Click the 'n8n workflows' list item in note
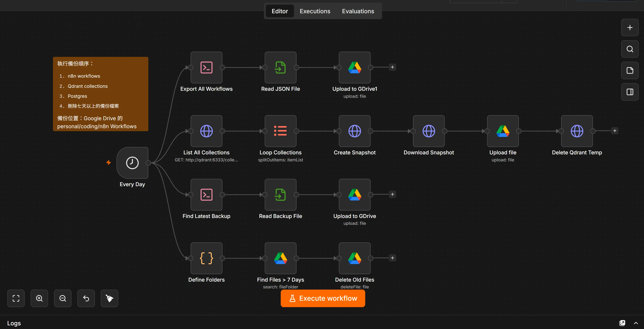Viewport: 644px width, 329px height. point(84,76)
